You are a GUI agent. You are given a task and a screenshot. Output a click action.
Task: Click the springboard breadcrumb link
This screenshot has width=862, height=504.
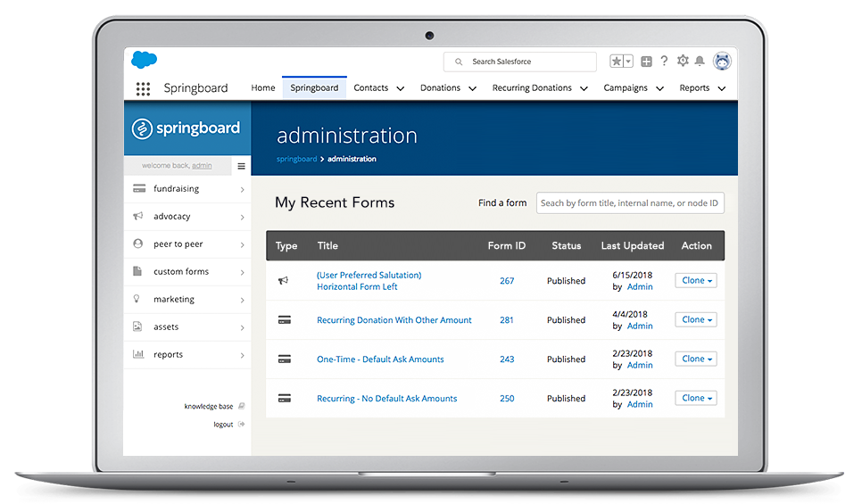296,159
